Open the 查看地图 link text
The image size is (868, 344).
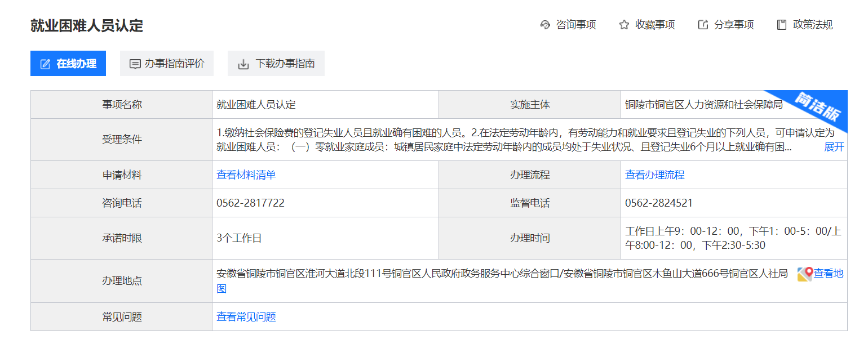[828, 274]
